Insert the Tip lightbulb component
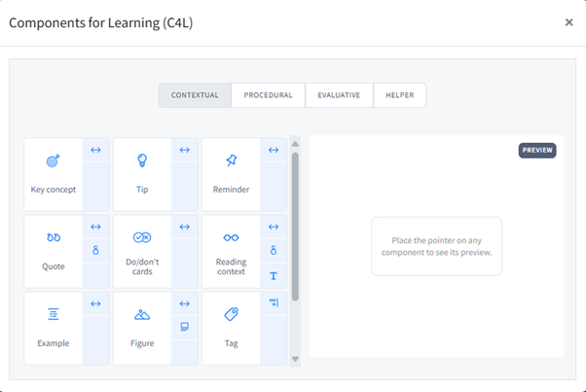This screenshot has height=392, width=586. 142,173
